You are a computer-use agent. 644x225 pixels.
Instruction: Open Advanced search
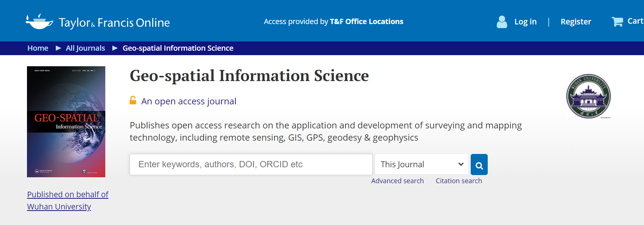(397, 181)
